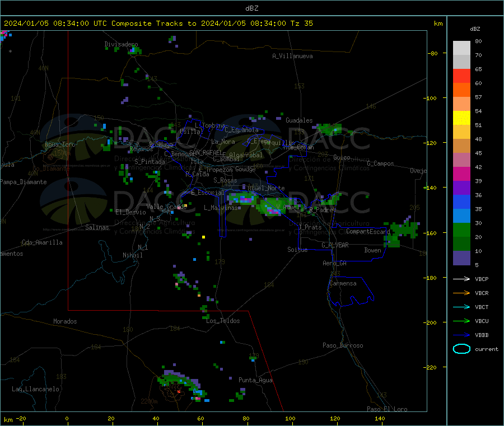The height and width of the screenshot is (426, 504).
Task: Click the 'Divisadero' map label
Action: click(121, 44)
